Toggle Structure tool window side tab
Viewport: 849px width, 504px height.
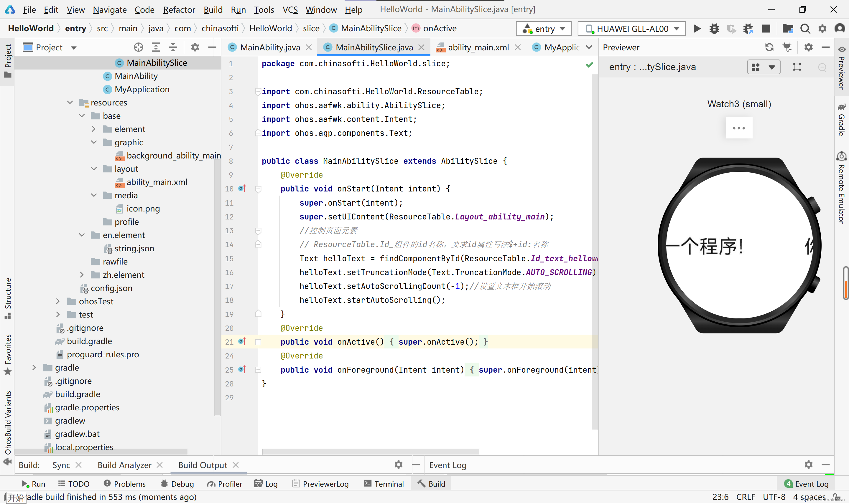click(7, 298)
